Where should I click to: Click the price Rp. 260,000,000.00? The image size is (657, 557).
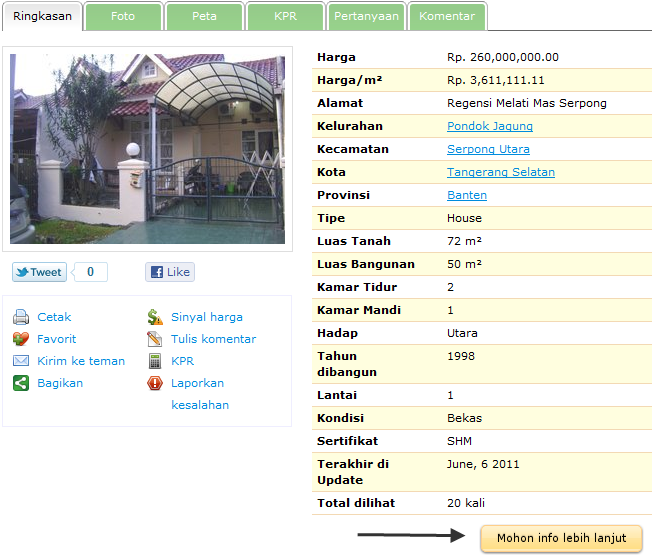[x=503, y=57]
